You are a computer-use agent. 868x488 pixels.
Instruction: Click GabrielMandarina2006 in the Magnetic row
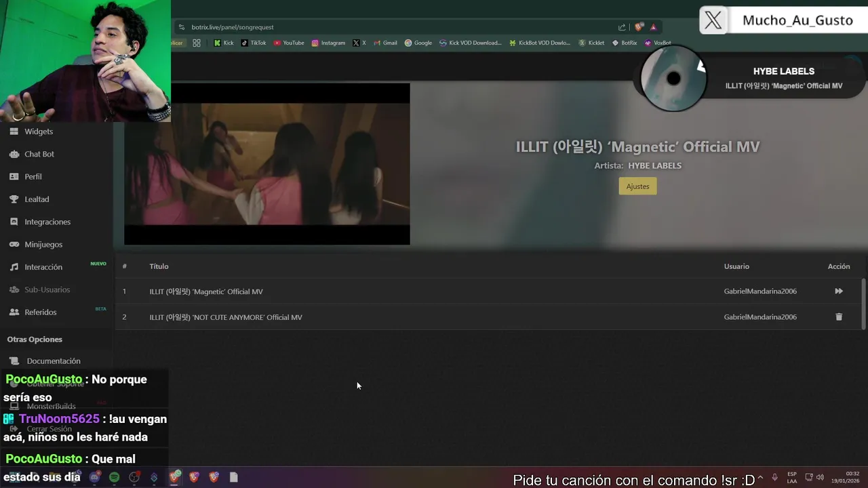tap(760, 291)
